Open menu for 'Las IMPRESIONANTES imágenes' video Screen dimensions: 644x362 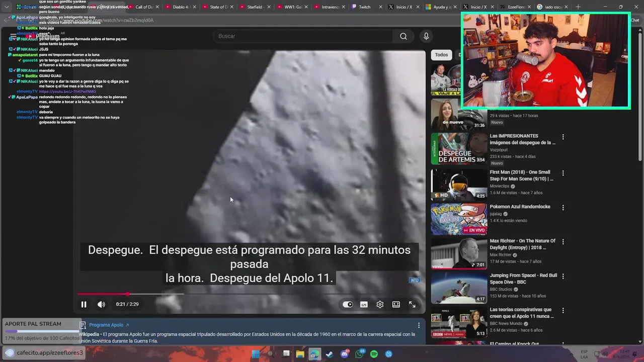tap(563, 137)
